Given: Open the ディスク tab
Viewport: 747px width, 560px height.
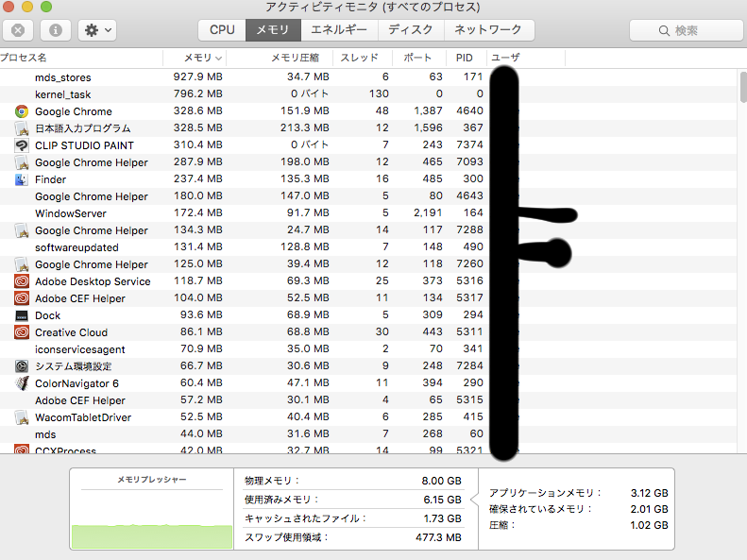Looking at the screenshot, I should (x=411, y=30).
